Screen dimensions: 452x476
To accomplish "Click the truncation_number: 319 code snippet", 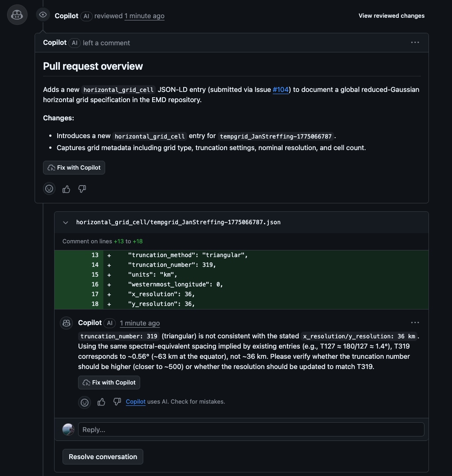I will click(x=119, y=337).
